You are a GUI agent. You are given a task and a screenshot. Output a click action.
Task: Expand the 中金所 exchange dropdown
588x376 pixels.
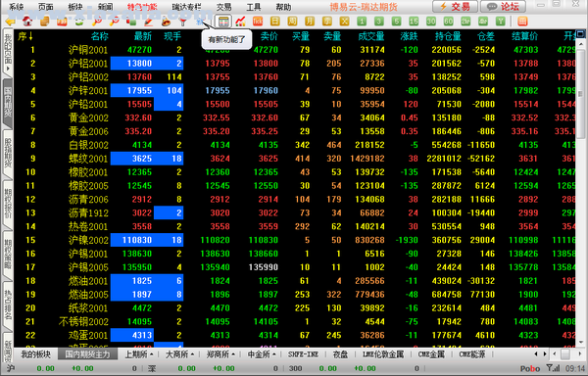click(x=262, y=353)
